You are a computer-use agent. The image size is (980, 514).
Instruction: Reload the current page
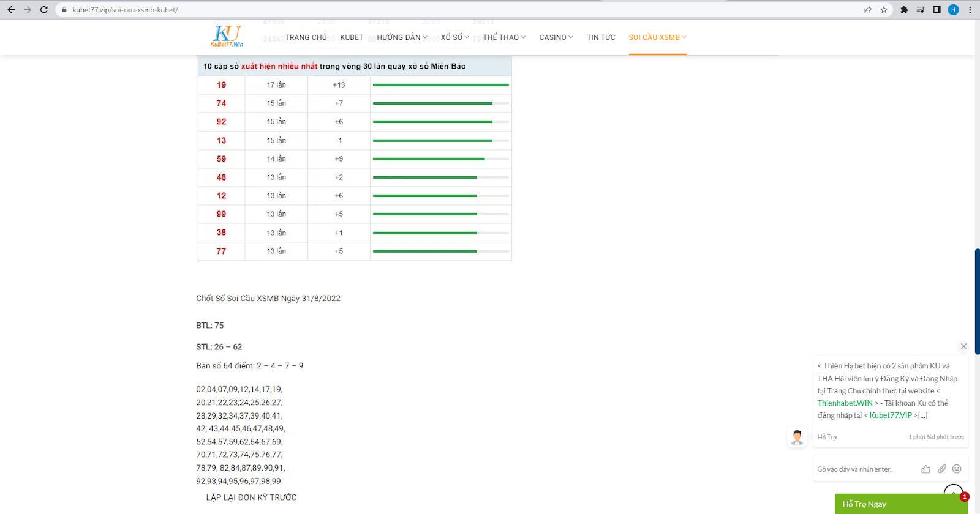[43, 10]
